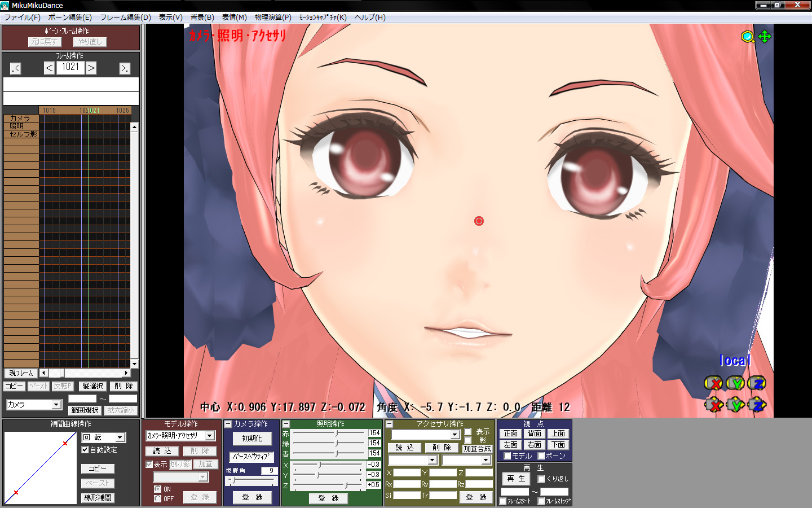This screenshot has height=508, width=812.
Task: Open the 表情(M) menu
Action: 235,17
